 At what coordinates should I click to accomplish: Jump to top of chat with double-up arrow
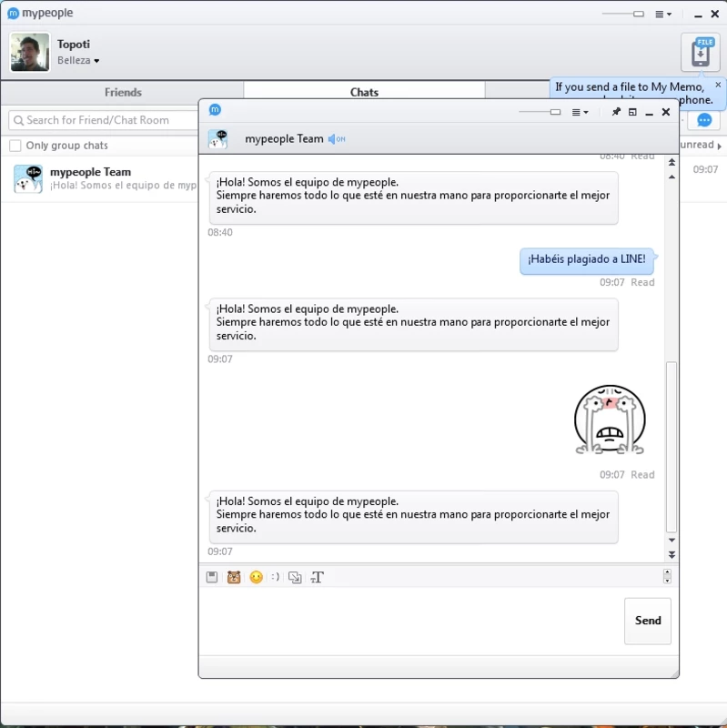(x=671, y=162)
